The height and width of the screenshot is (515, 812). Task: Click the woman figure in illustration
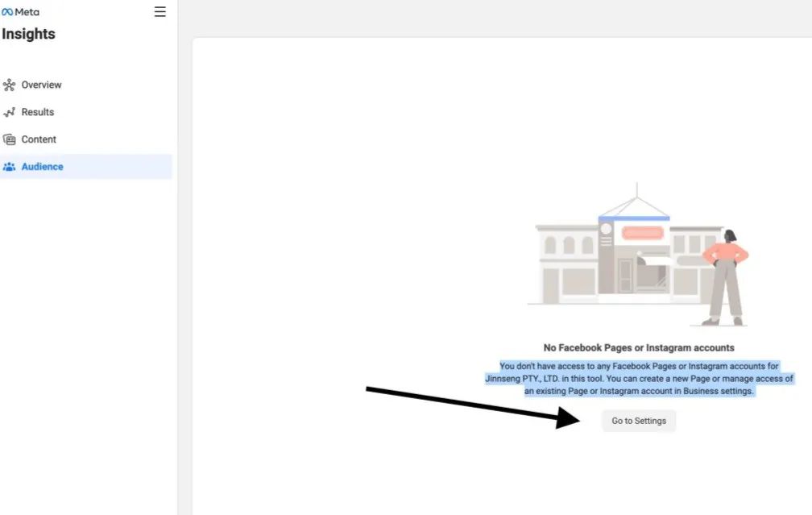click(725, 278)
